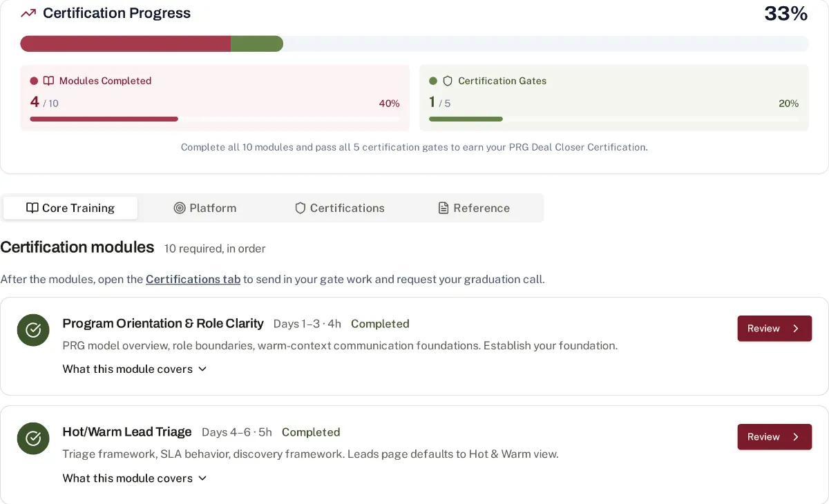The image size is (829, 504).
Task: Review the Program Orientation & Role Clarity module
Action: pos(774,329)
